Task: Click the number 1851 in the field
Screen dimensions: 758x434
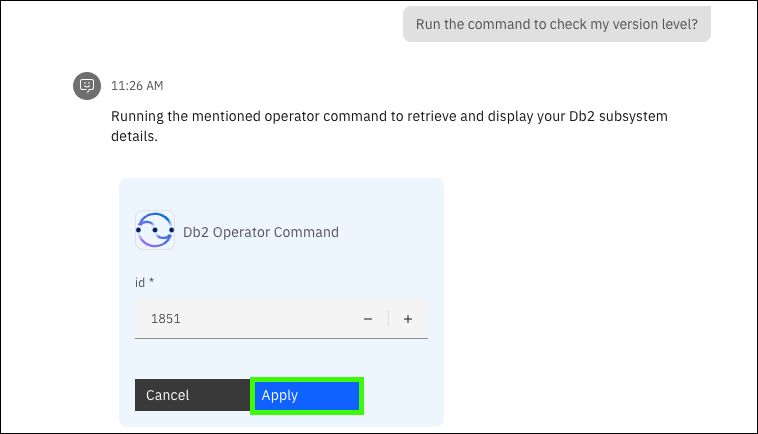Action: coord(165,319)
